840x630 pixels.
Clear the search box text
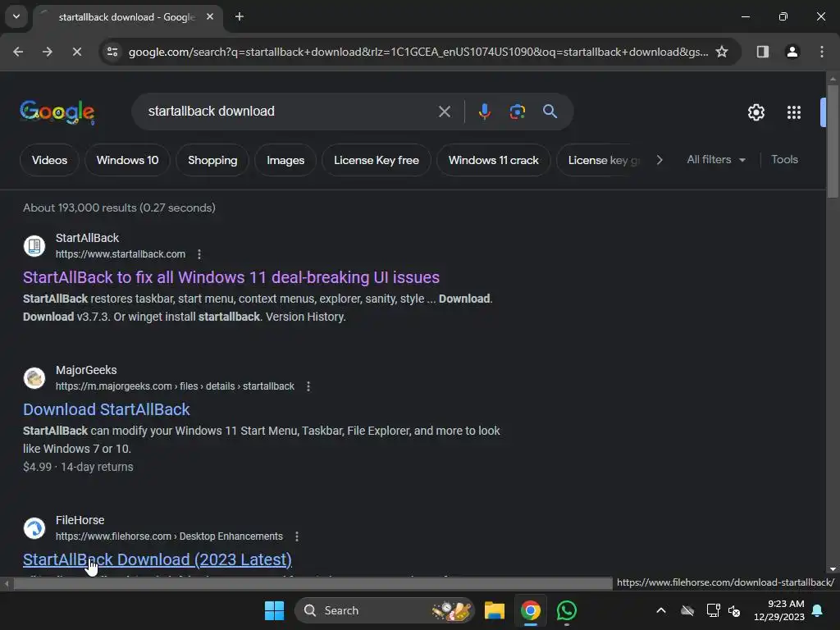[x=444, y=112]
